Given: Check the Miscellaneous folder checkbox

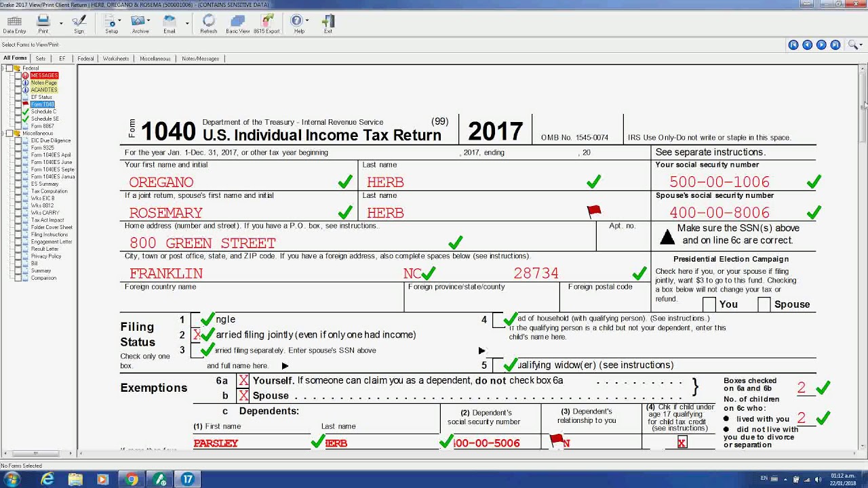Looking at the screenshot, I should click(x=10, y=134).
